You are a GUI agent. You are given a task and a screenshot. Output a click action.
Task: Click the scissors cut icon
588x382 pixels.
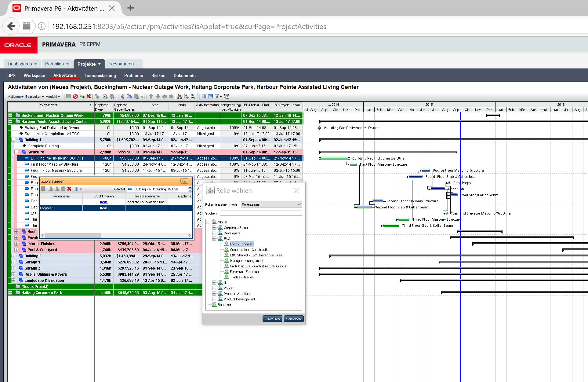(x=122, y=96)
